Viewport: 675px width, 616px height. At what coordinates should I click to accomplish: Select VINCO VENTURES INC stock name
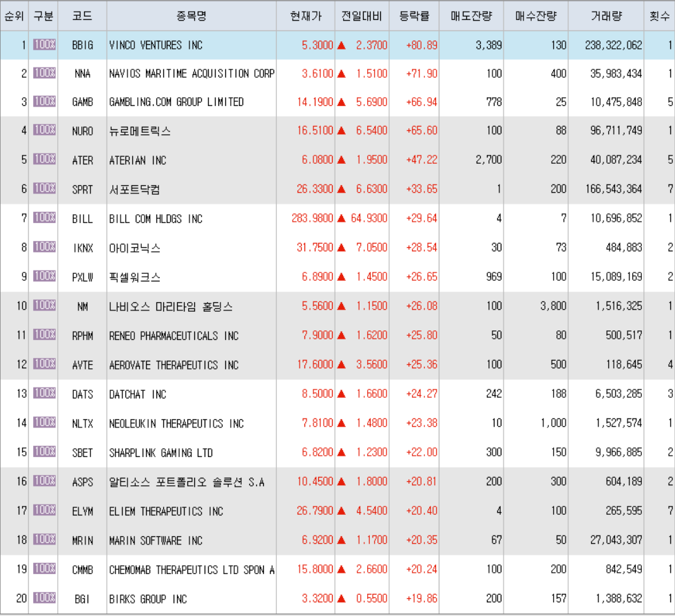pos(156,45)
